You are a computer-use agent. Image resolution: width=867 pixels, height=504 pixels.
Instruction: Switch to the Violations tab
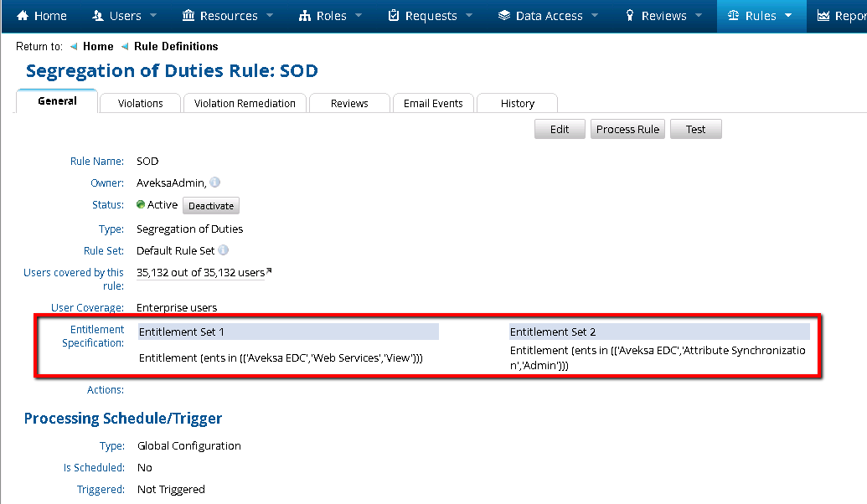click(140, 103)
